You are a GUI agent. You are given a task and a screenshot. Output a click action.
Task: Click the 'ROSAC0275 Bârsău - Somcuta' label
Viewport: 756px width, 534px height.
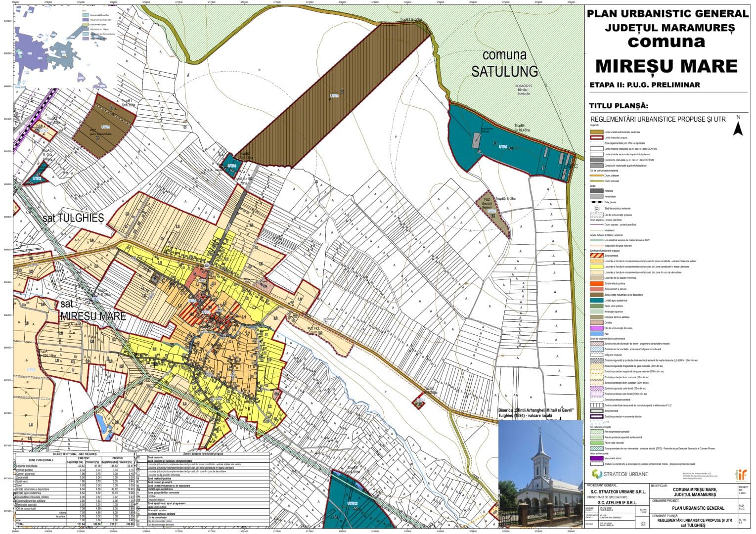[523, 89]
